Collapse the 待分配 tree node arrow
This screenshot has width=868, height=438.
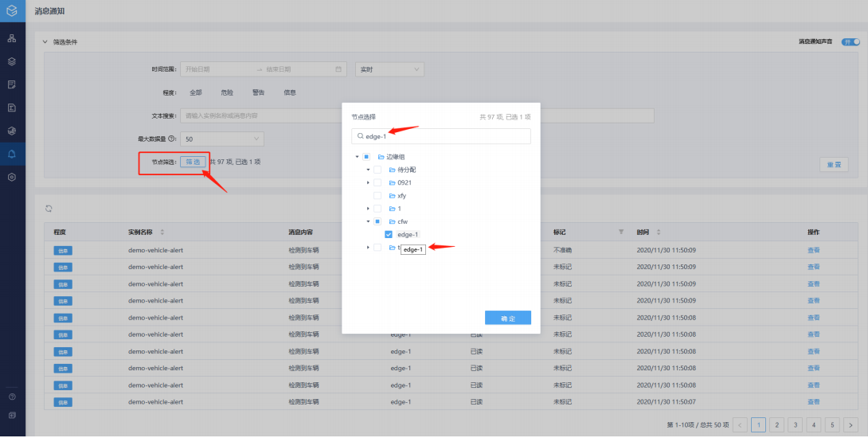coord(368,170)
